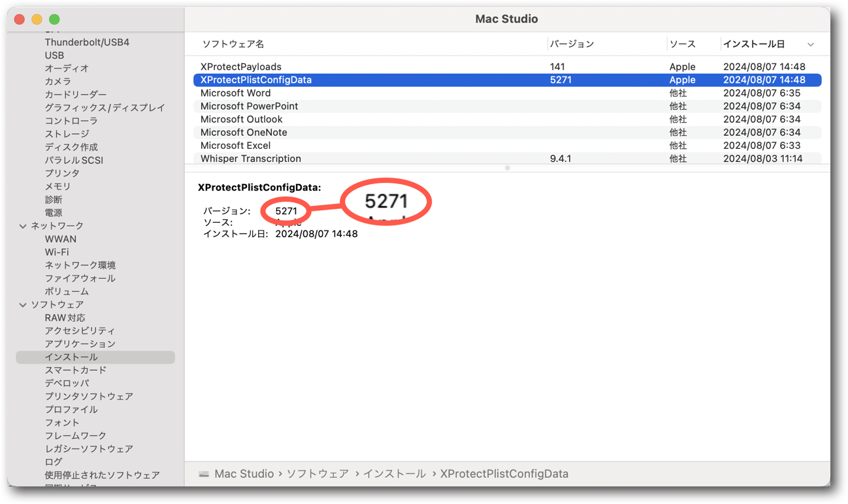Open ボリューム in sidebar
848x504 pixels.
pos(67,291)
